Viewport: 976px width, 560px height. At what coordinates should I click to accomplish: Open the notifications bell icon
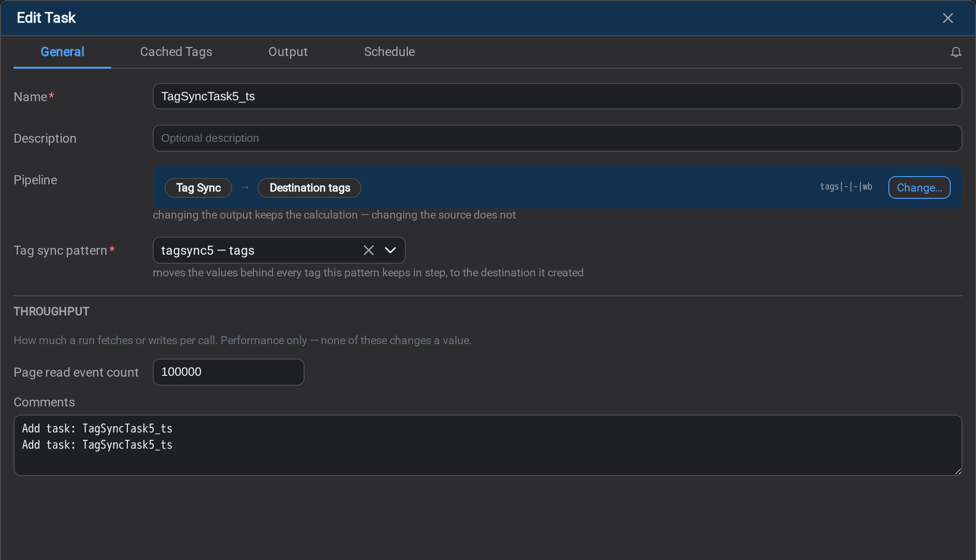[956, 52]
